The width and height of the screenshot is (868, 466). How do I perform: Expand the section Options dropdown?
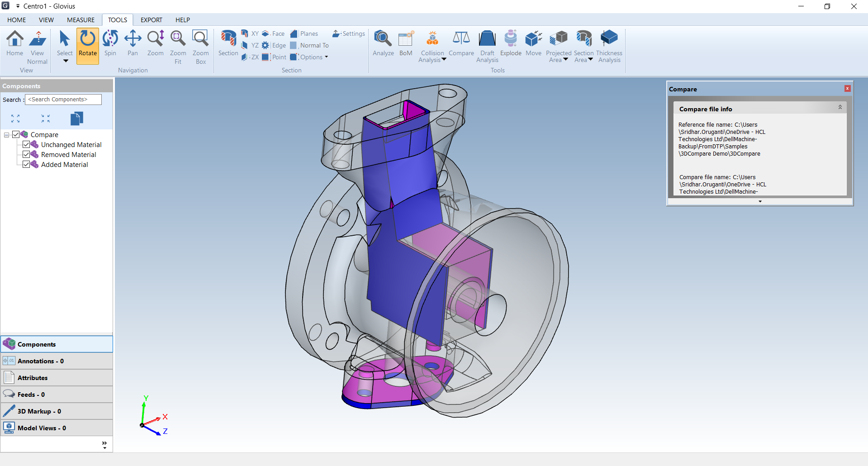[326, 57]
